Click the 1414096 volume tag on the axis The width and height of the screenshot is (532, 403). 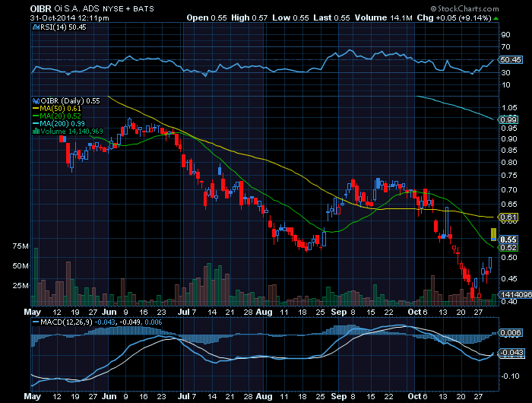(515, 295)
